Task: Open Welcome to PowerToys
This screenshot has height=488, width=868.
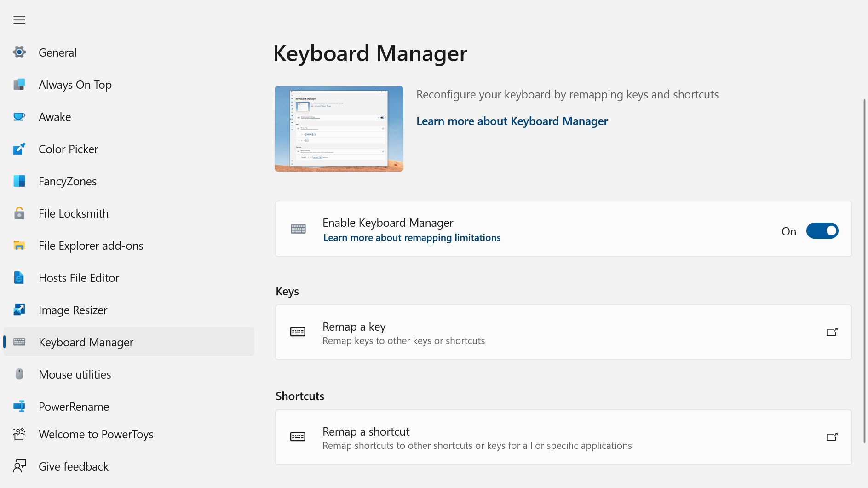Action: pos(95,434)
